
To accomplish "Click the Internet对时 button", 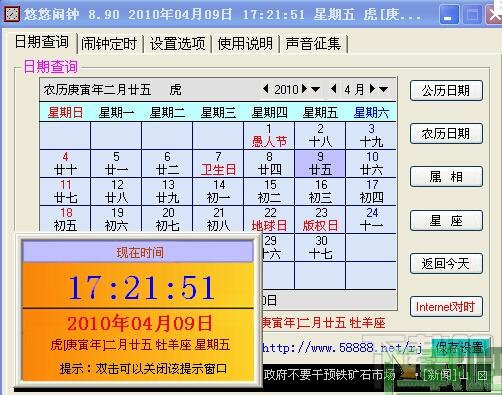I will pos(446,307).
